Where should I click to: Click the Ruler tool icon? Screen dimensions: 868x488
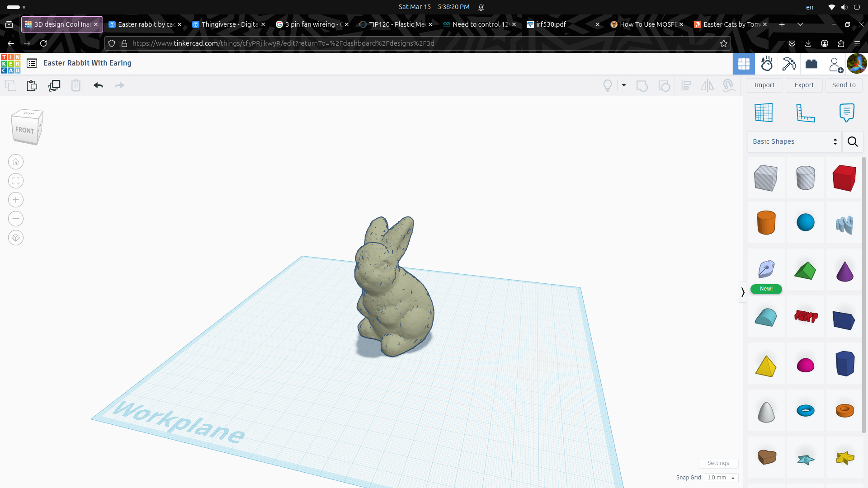coord(805,113)
